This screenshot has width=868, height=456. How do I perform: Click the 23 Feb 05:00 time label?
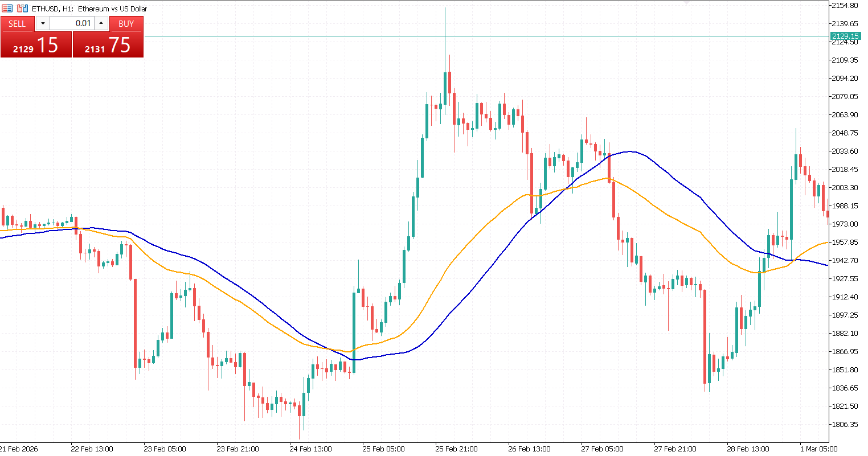coord(165,449)
